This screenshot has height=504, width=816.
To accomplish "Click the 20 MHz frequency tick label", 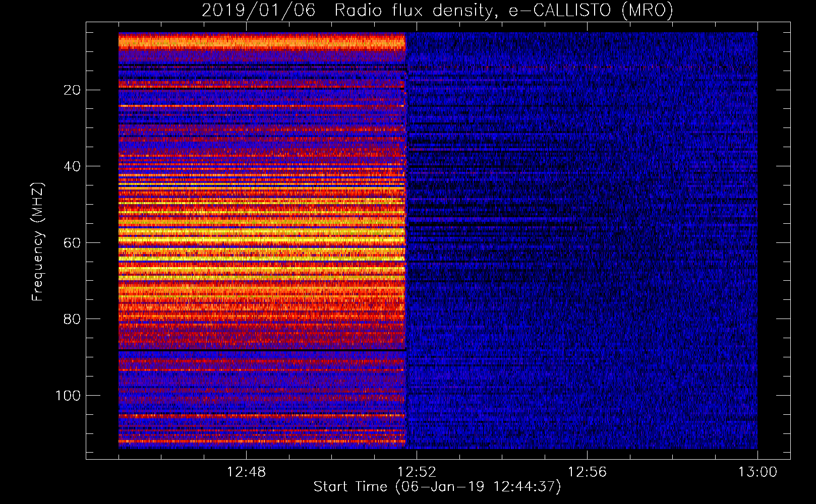I will [x=72, y=90].
